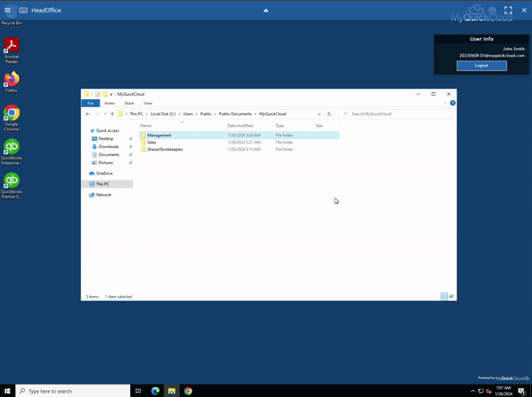Click the taskbar search box

point(73,391)
